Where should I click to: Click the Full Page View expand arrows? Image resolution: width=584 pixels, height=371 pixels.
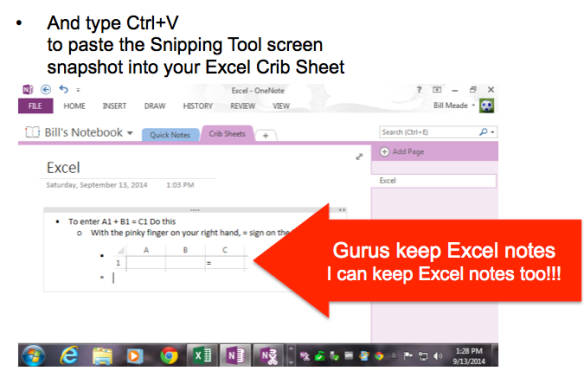pyautogui.click(x=359, y=157)
